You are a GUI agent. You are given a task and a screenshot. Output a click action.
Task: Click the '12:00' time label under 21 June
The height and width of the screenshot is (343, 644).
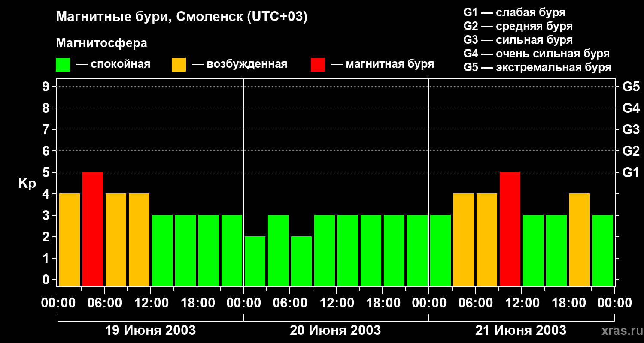click(522, 303)
